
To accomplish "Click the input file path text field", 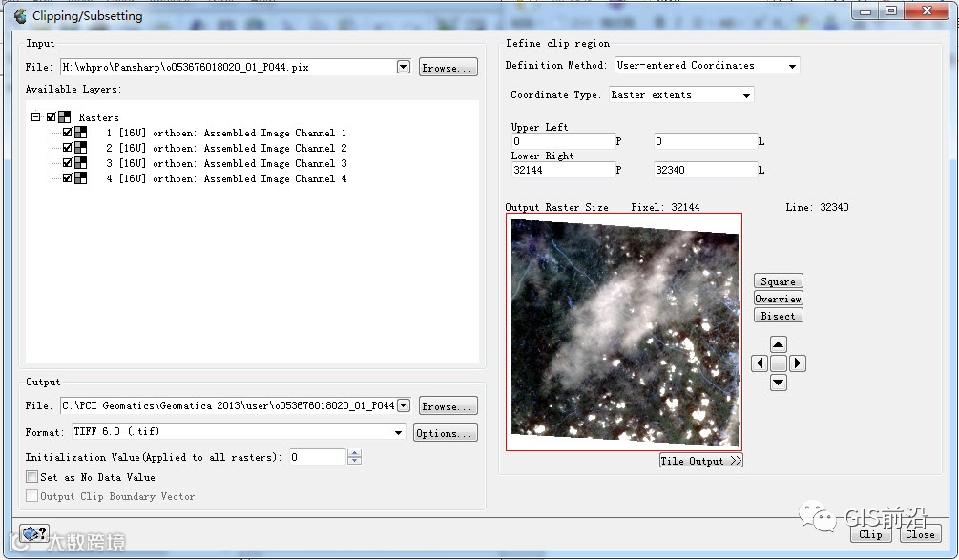I will pos(228,67).
